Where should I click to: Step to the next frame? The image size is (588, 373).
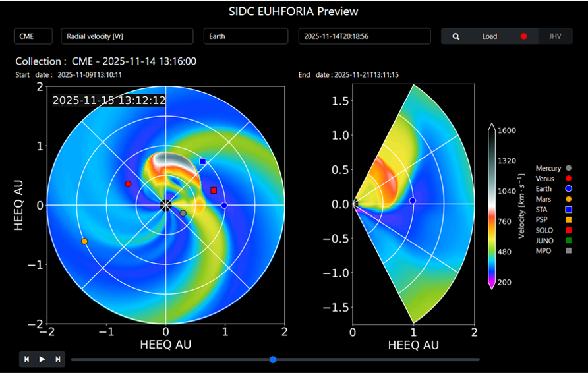pos(58,359)
